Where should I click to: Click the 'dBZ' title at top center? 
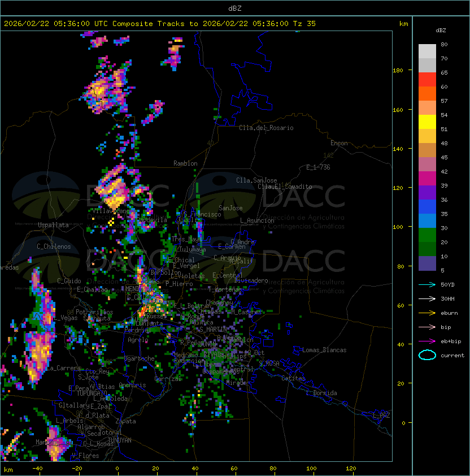pyautogui.click(x=235, y=8)
